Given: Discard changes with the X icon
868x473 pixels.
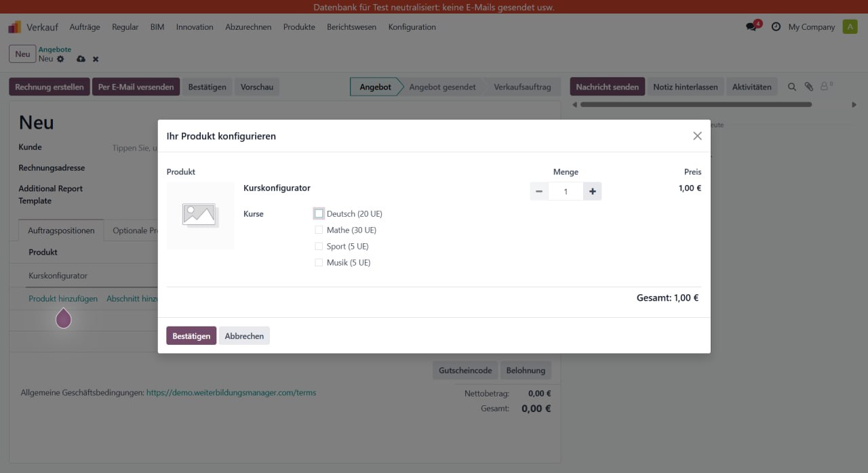Looking at the screenshot, I should pos(96,59).
